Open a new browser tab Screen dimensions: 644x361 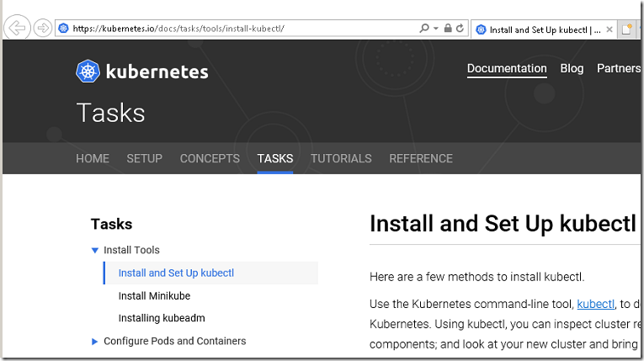click(x=626, y=29)
